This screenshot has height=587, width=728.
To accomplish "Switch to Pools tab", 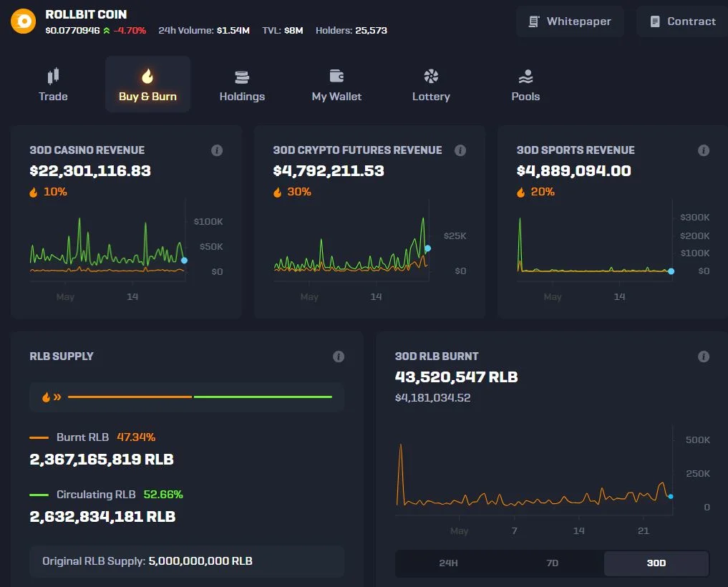I will click(x=525, y=84).
